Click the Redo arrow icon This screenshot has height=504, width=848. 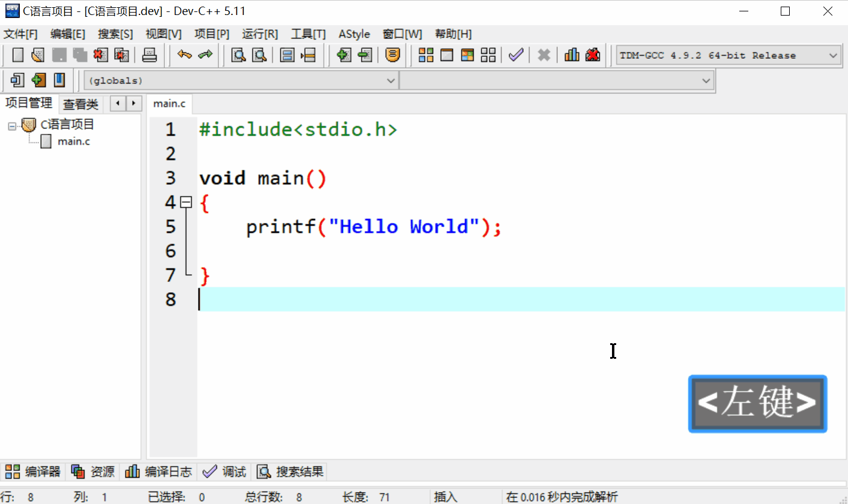[x=205, y=55]
